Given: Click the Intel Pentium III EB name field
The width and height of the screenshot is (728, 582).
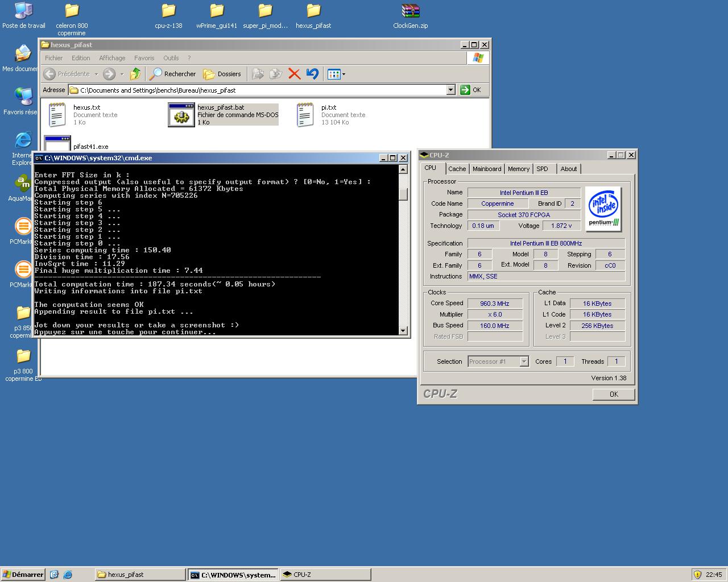Looking at the screenshot, I should pyautogui.click(x=524, y=193).
